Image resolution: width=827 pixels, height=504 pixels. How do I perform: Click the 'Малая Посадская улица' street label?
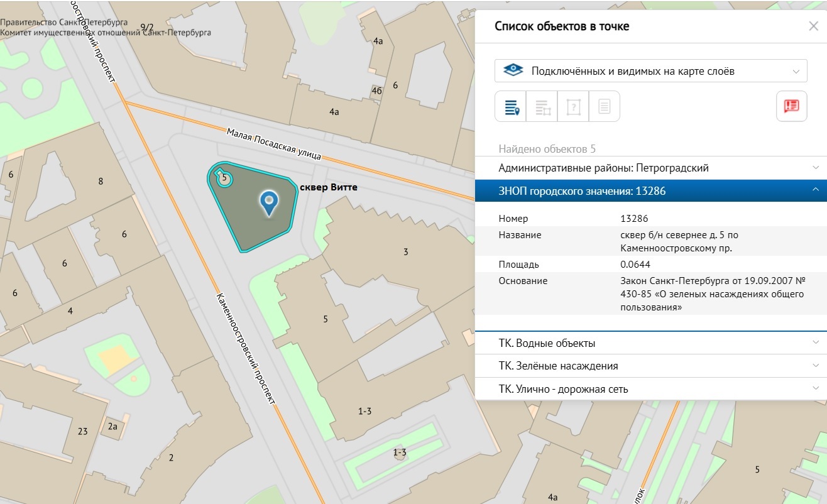274,143
